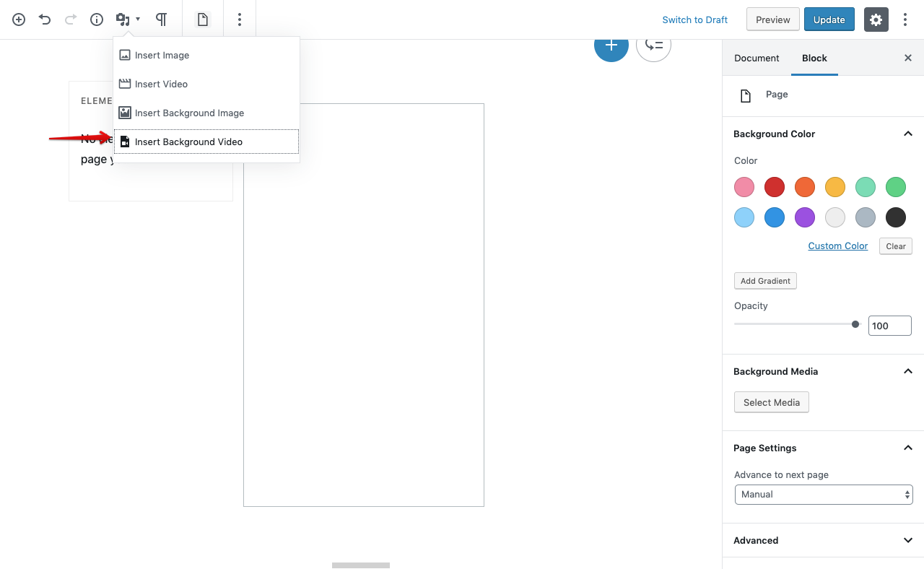Open the vertical dots menu beside page icon

[240, 19]
